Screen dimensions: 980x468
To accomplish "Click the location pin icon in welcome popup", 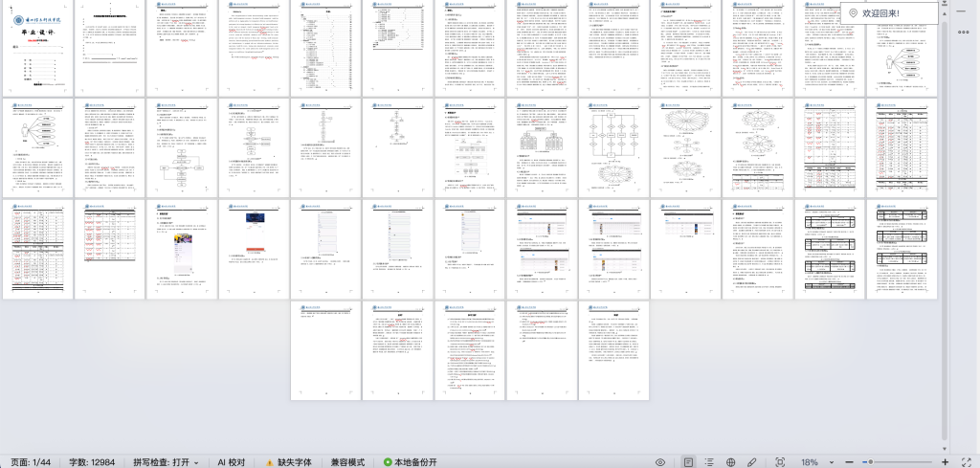I will click(853, 13).
